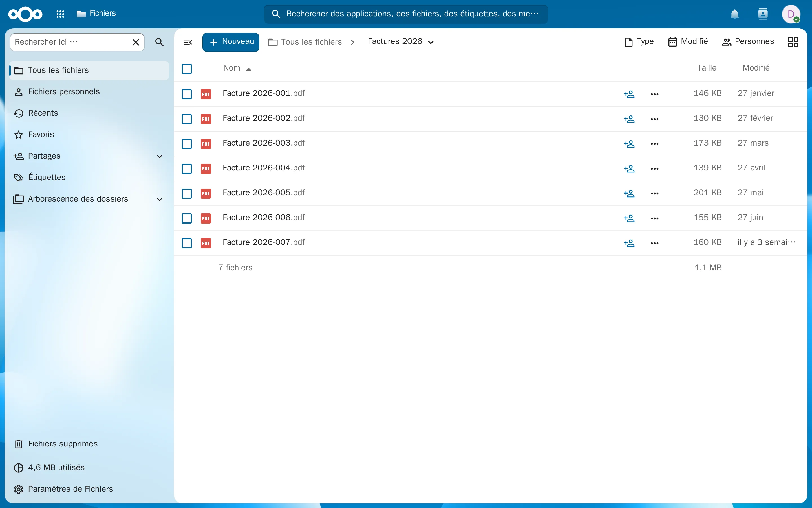This screenshot has width=812, height=508.
Task: Select checkbox for Facture 2026-006.pdf
Action: point(187,218)
